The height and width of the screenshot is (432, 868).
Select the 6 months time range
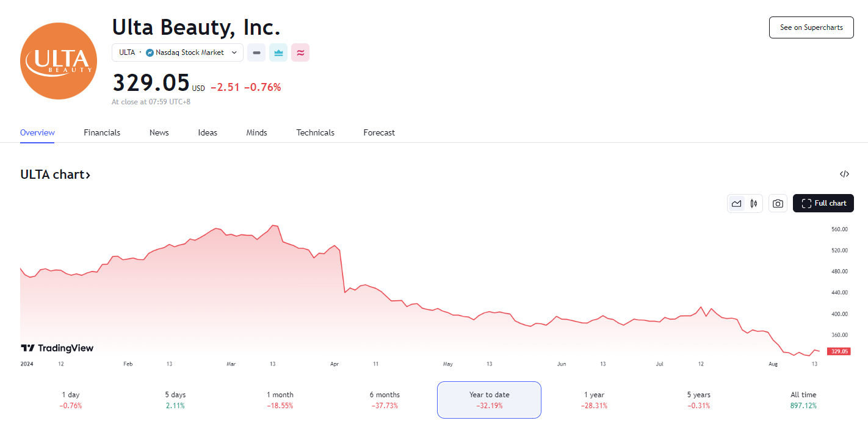pos(385,400)
